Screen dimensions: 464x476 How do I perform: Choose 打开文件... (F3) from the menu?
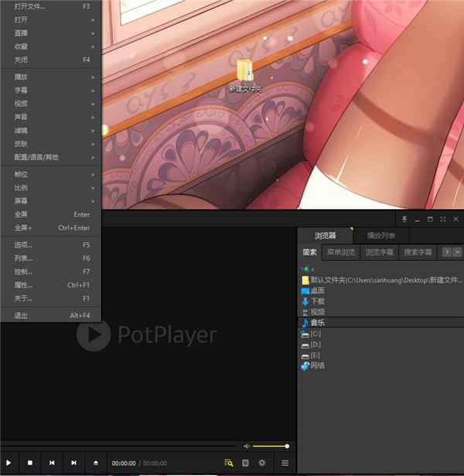tap(51, 7)
